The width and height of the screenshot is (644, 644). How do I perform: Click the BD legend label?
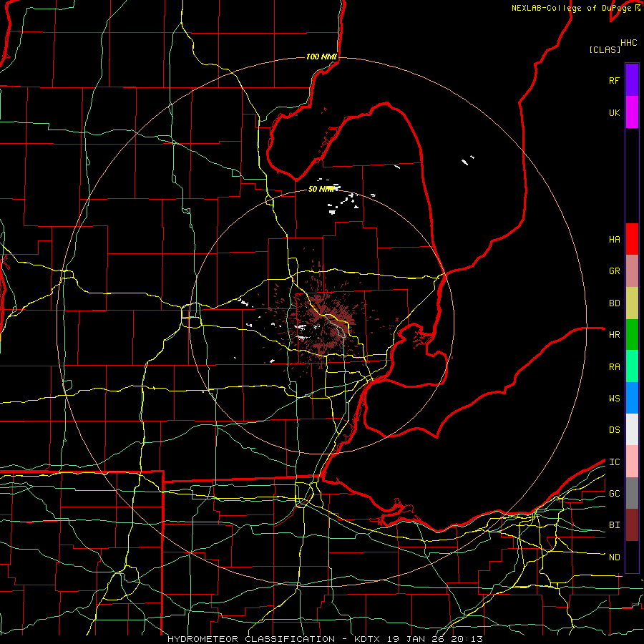[x=614, y=303]
